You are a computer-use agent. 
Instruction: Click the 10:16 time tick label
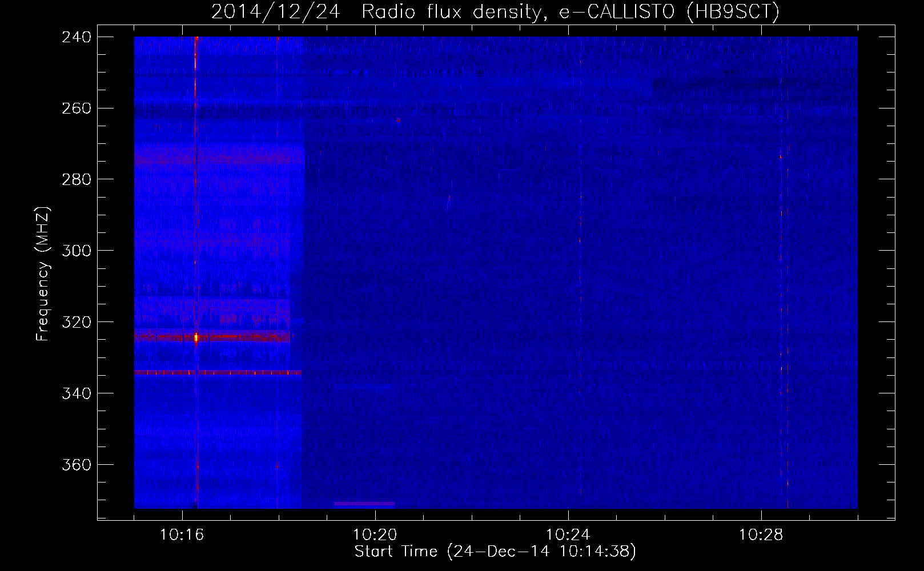[x=182, y=535]
